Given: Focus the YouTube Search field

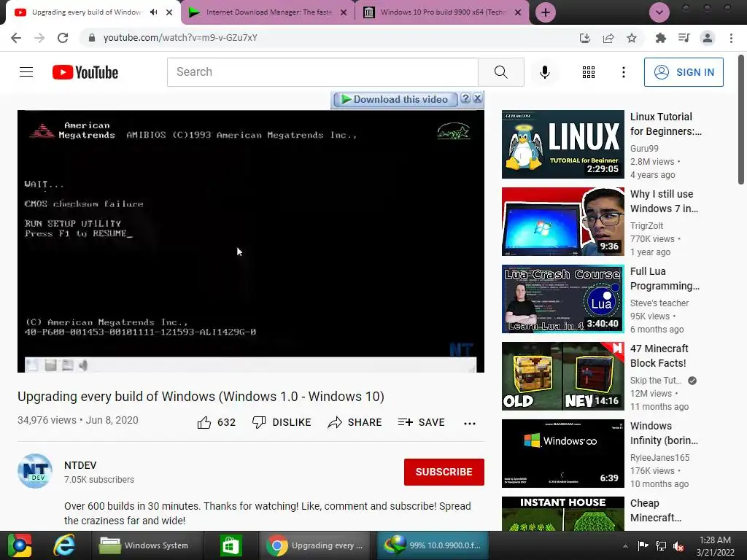Looking at the screenshot, I should pos(322,72).
